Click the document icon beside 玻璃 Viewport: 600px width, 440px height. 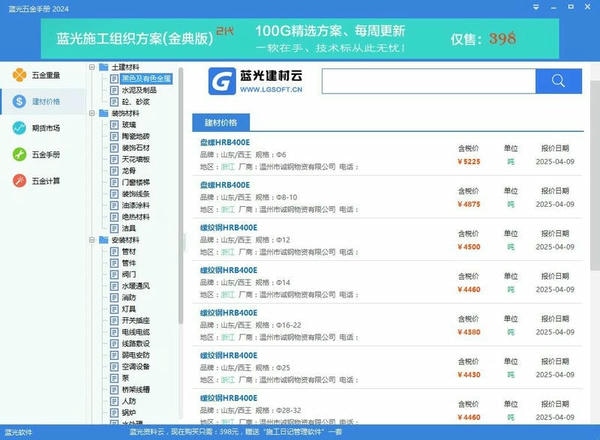(x=114, y=125)
